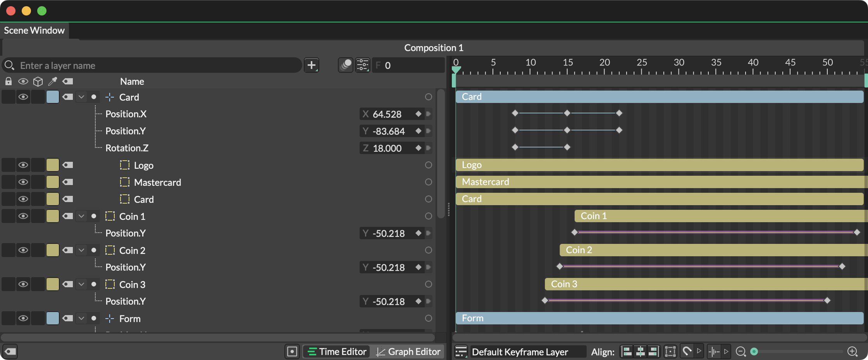
Task: Toggle visibility of the Form layer
Action: click(23, 319)
